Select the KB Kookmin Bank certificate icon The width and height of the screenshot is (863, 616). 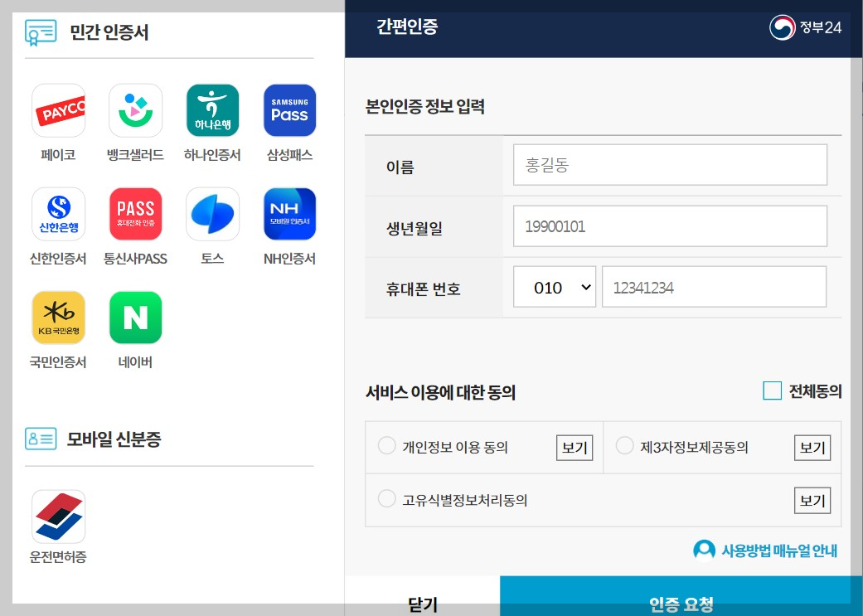[58, 318]
